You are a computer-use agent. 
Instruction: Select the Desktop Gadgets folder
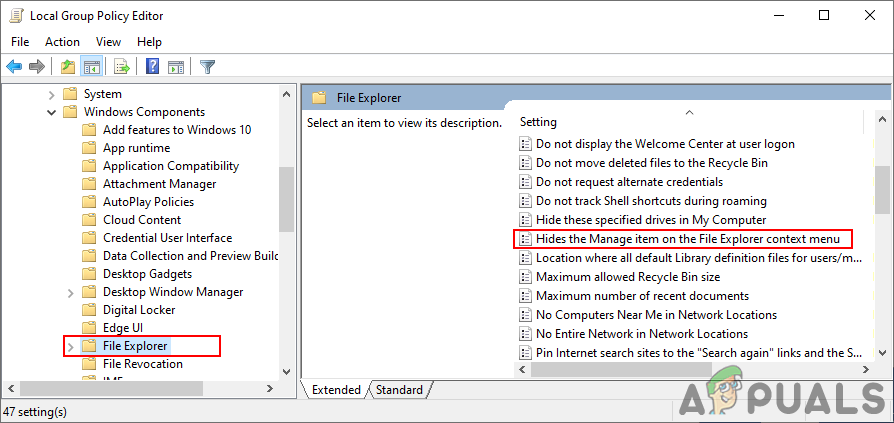click(x=147, y=274)
